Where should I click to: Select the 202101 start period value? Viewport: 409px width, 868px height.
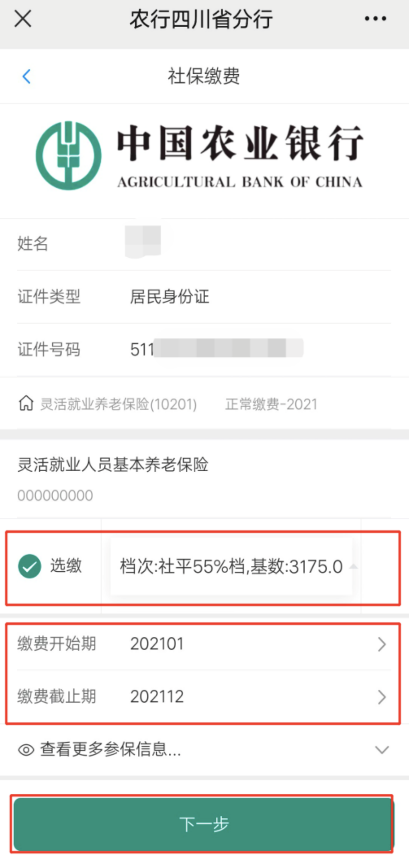pos(157,644)
